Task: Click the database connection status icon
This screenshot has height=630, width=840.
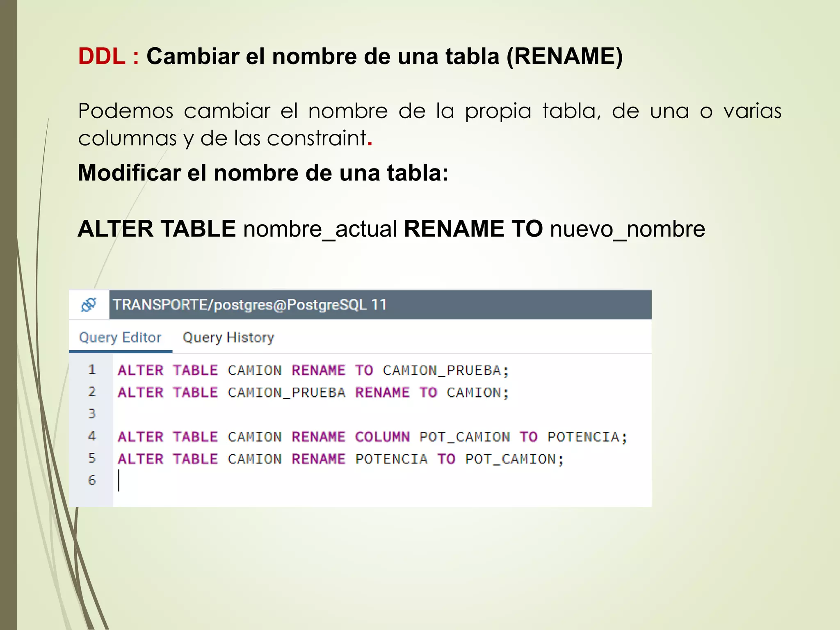Action: (89, 305)
